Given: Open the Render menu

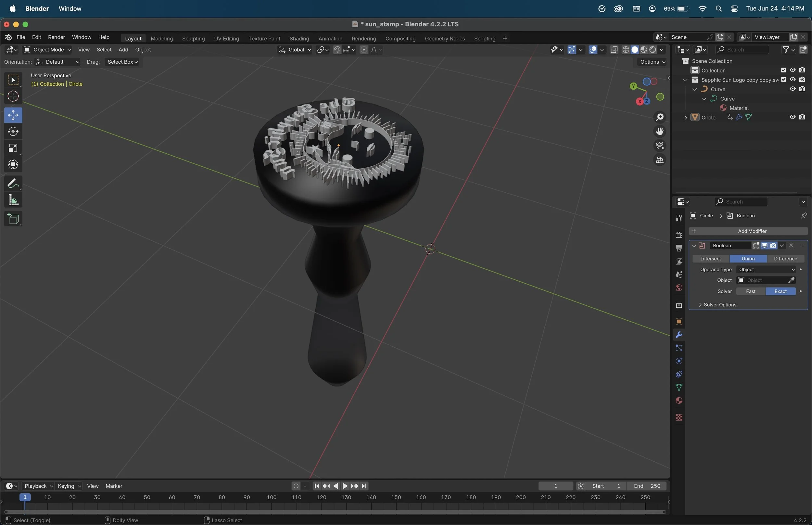Looking at the screenshot, I should pos(56,37).
